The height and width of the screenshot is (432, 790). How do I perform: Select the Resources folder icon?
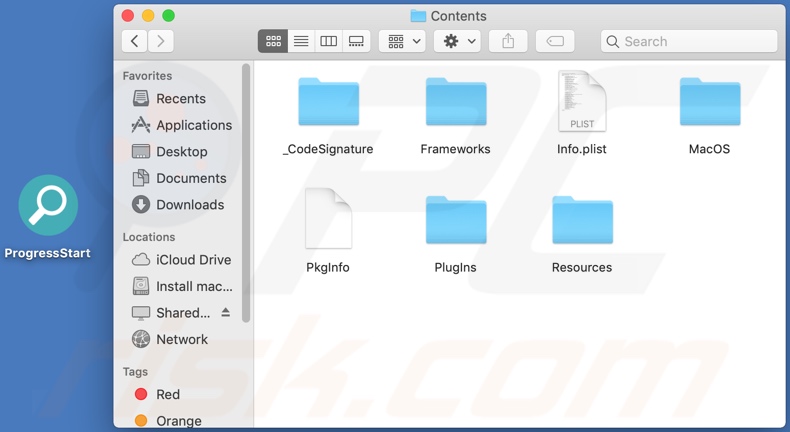coord(582,220)
